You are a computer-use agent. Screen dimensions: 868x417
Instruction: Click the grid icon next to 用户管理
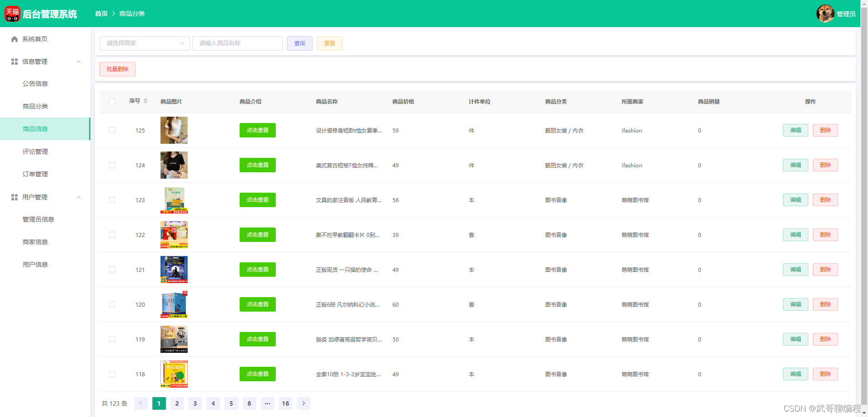coord(14,197)
